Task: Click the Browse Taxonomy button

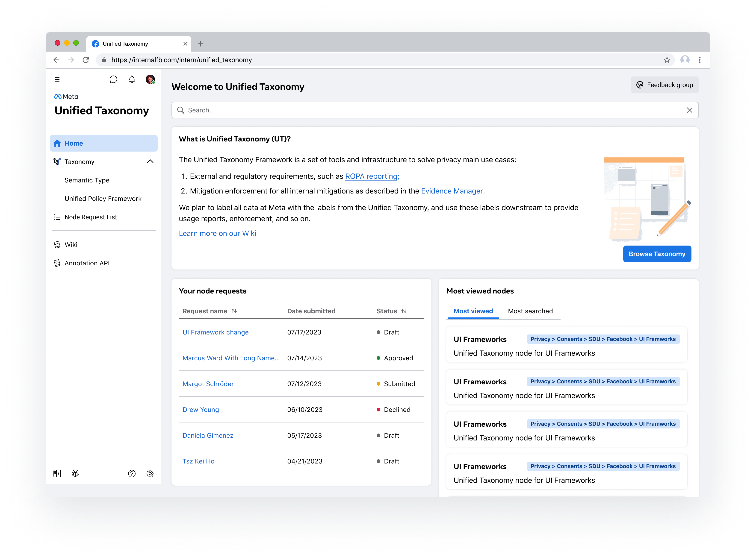Action: (x=657, y=254)
